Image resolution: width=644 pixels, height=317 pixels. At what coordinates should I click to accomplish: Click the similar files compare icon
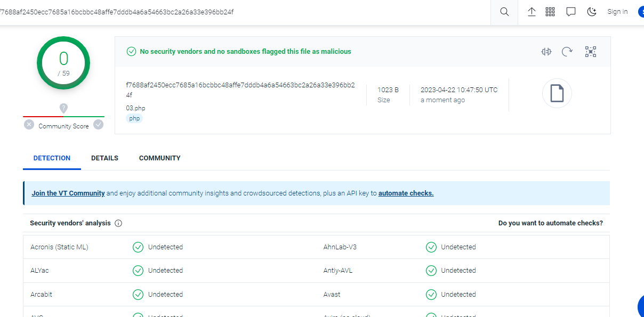pyautogui.click(x=546, y=52)
